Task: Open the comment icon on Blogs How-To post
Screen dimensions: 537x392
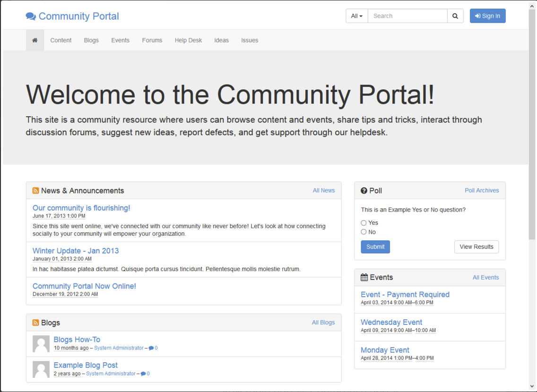Action: (150, 348)
